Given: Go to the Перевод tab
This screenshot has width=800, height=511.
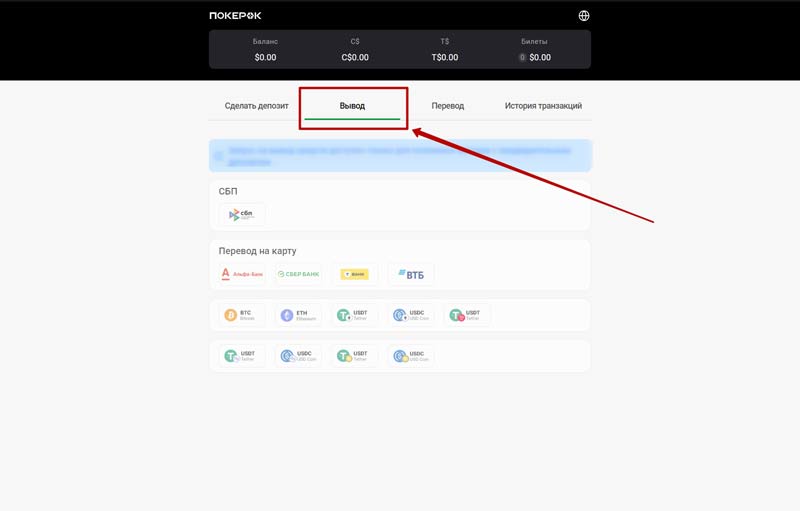Looking at the screenshot, I should coord(447,106).
